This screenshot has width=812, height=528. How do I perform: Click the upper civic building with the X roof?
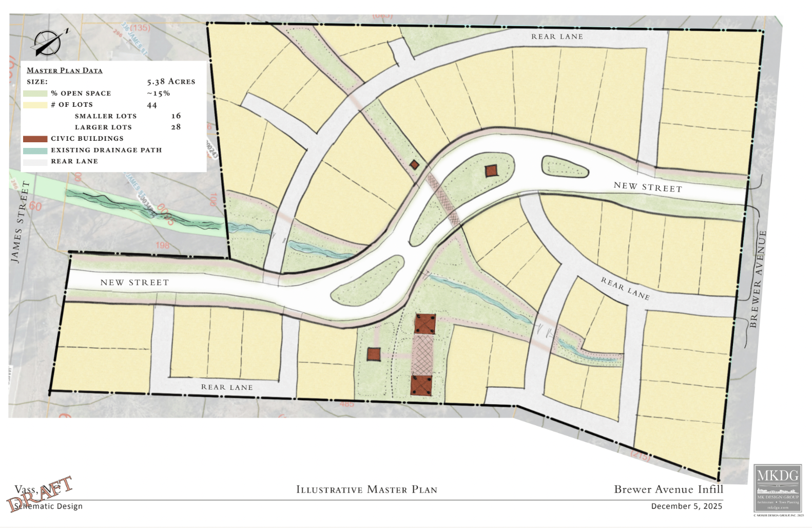tap(425, 324)
